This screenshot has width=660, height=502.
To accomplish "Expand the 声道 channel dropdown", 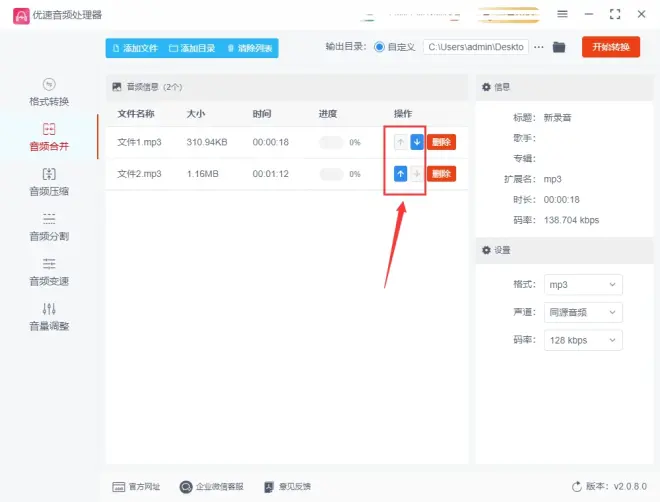I will point(583,312).
